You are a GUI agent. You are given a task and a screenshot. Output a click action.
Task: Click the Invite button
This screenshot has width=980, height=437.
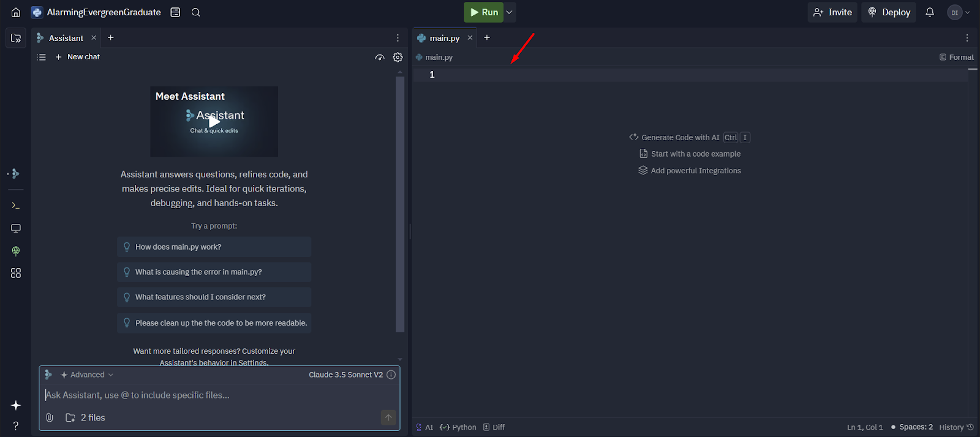pos(832,12)
